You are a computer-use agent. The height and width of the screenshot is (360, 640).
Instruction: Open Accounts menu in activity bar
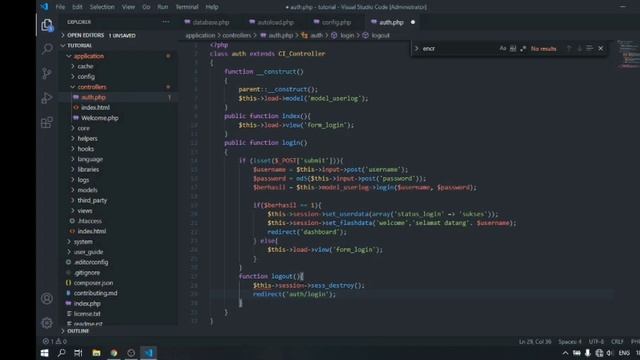(47, 298)
